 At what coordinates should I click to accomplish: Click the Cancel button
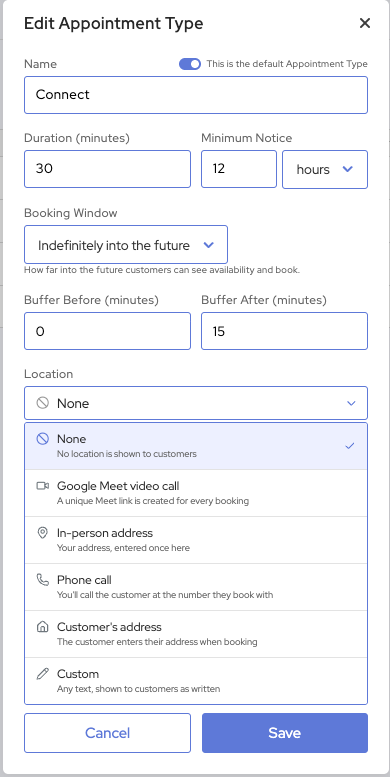(x=108, y=733)
